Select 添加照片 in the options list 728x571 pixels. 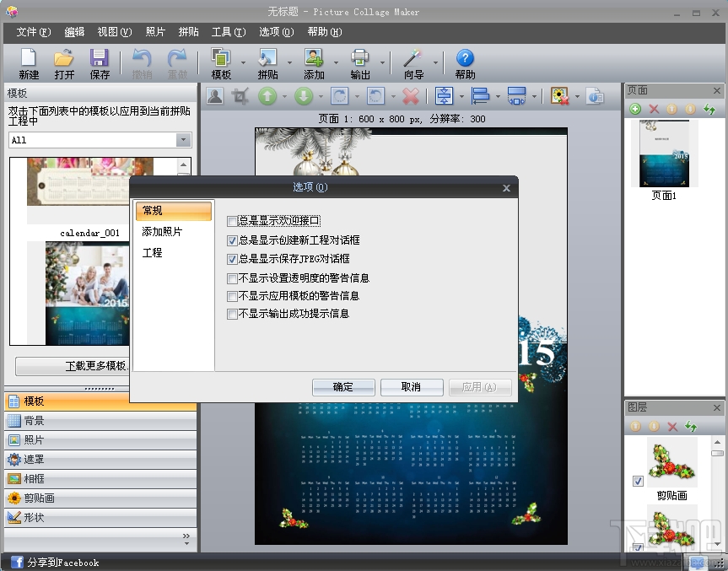[x=162, y=232]
